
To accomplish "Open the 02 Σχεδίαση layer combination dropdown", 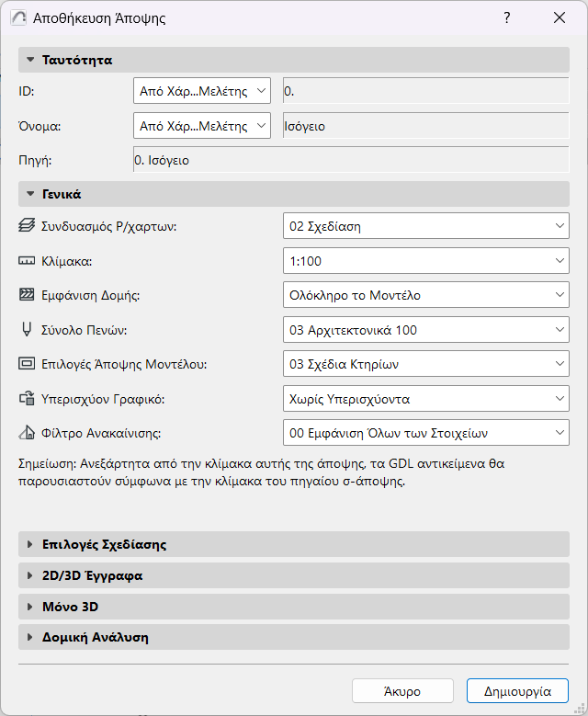I will (426, 226).
